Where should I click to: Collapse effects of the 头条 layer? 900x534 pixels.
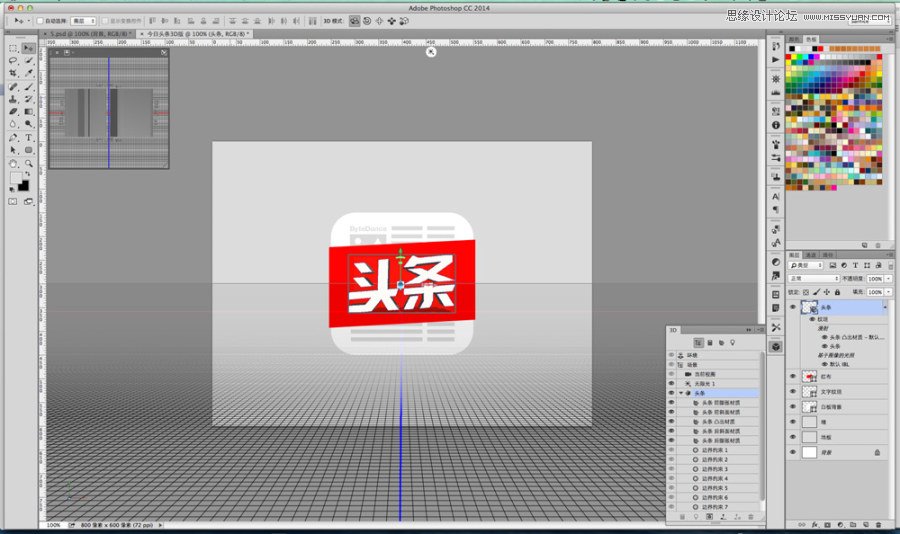click(x=885, y=307)
